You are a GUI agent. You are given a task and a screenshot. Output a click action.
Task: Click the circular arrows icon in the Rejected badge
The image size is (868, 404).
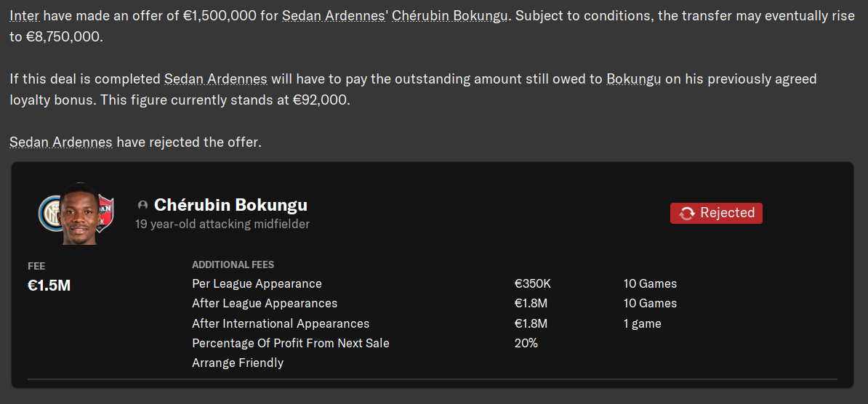coord(686,213)
